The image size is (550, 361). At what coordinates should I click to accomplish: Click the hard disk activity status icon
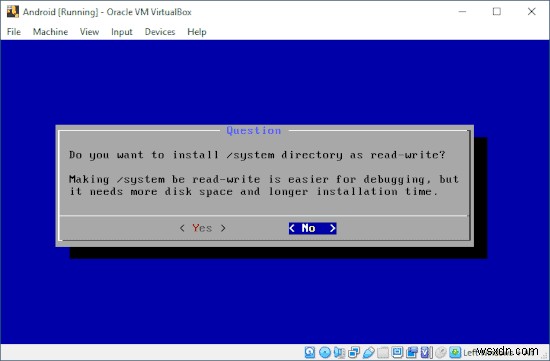coord(310,352)
